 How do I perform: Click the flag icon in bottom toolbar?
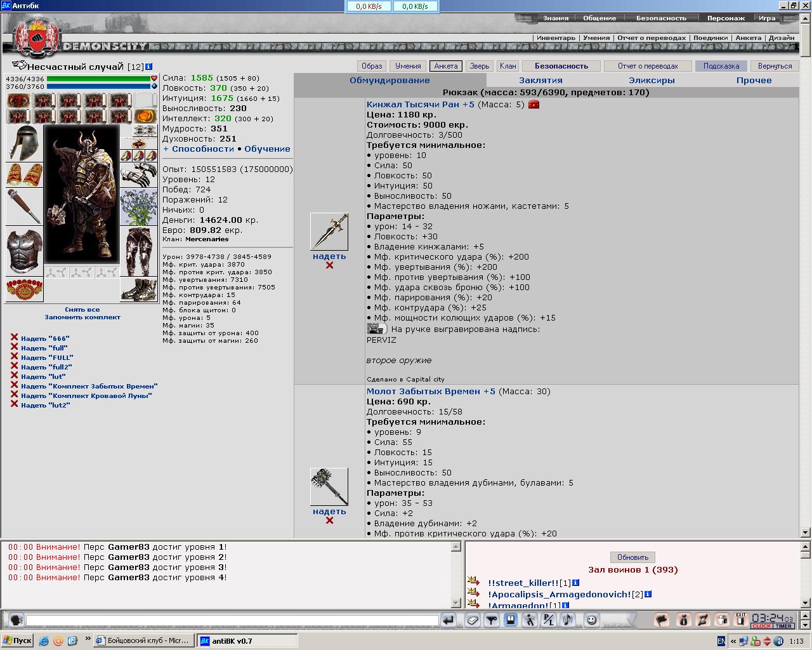pyautogui.click(x=662, y=620)
